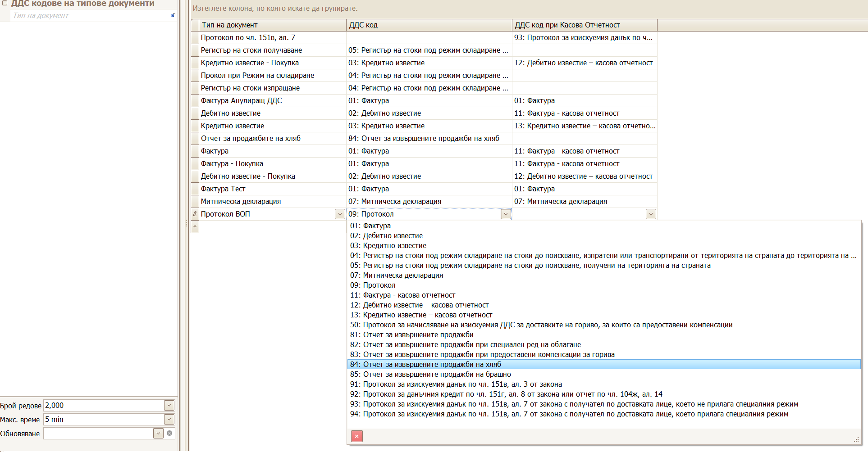
Task: Choose 83: Отчет при компенсации за горива
Action: click(x=604, y=354)
